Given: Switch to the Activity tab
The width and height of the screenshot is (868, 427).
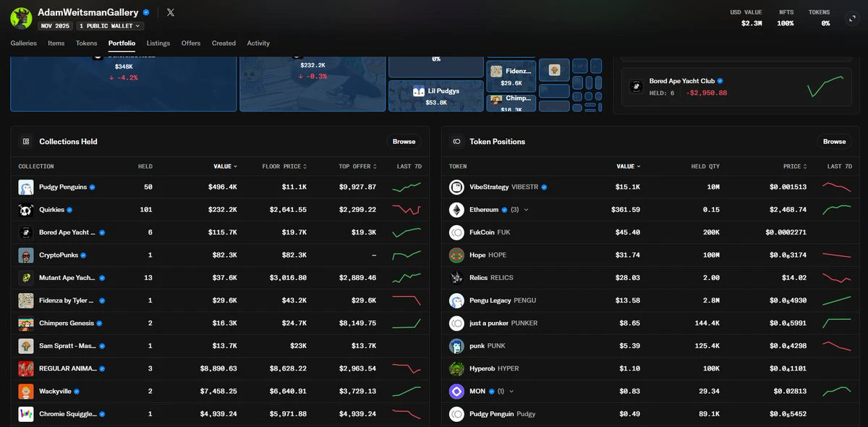Looking at the screenshot, I should pyautogui.click(x=258, y=43).
